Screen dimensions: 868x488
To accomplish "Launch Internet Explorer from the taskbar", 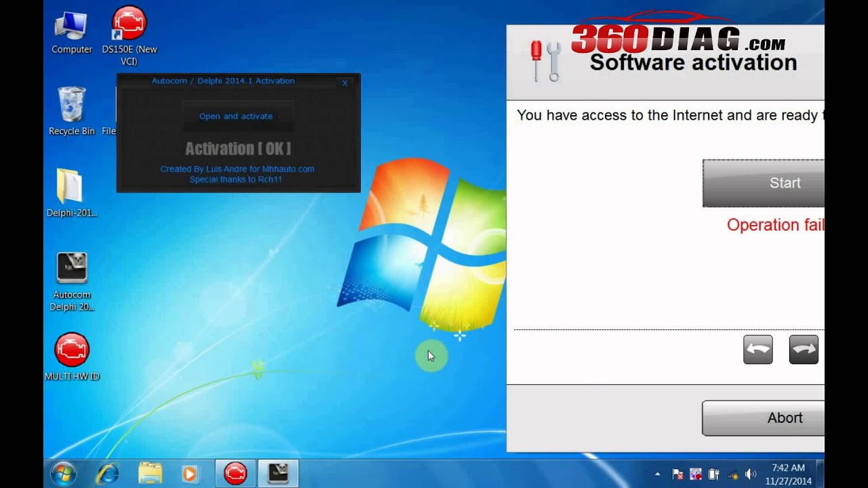I will click(107, 473).
